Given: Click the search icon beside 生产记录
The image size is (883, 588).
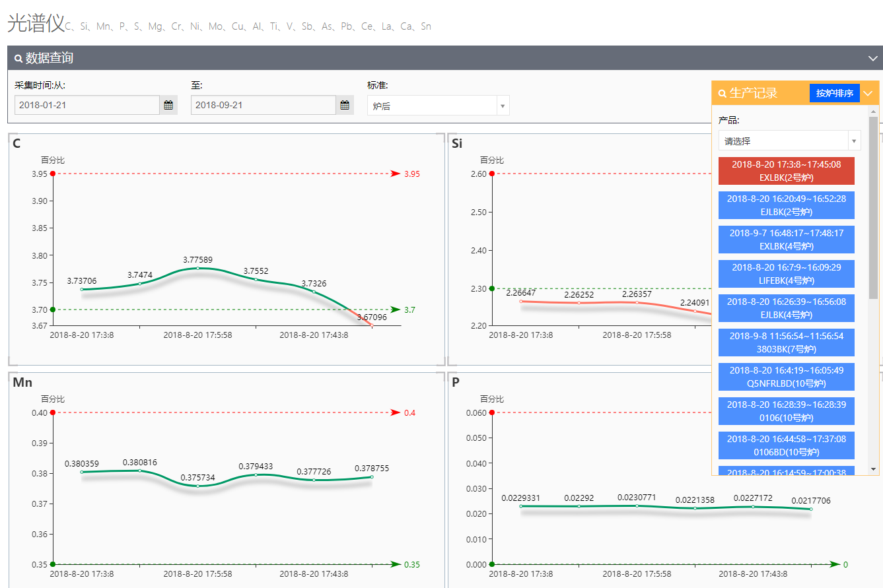Looking at the screenshot, I should pyautogui.click(x=723, y=94).
